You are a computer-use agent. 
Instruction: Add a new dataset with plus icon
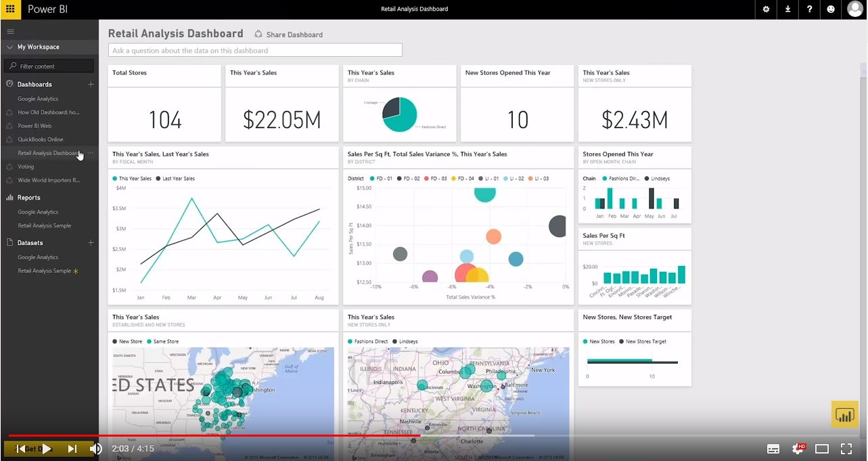[91, 243]
